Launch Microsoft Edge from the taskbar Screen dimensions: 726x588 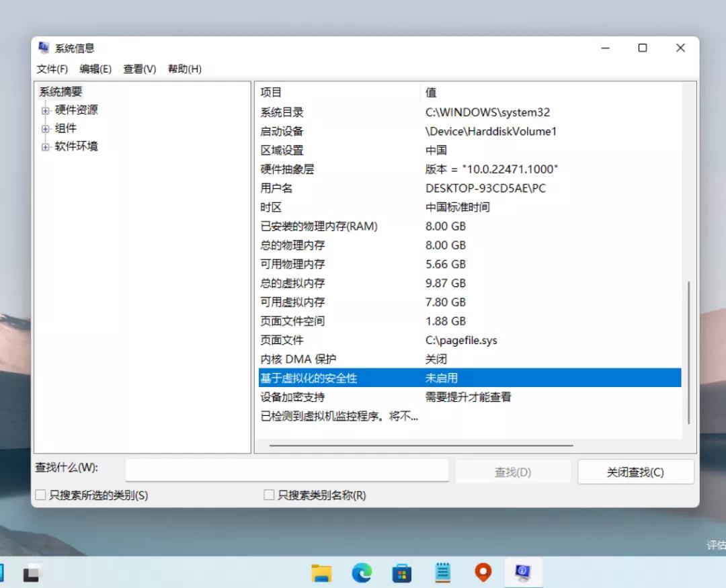(362, 573)
